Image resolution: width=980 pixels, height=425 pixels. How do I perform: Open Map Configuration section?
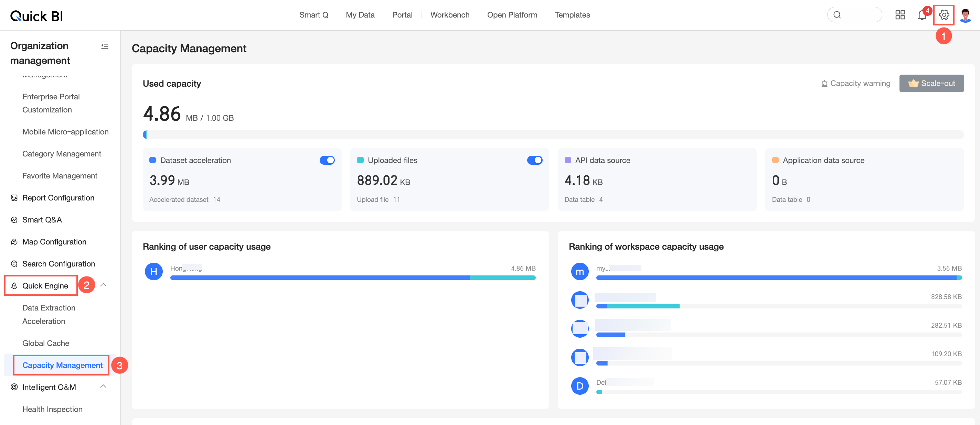[x=54, y=242]
